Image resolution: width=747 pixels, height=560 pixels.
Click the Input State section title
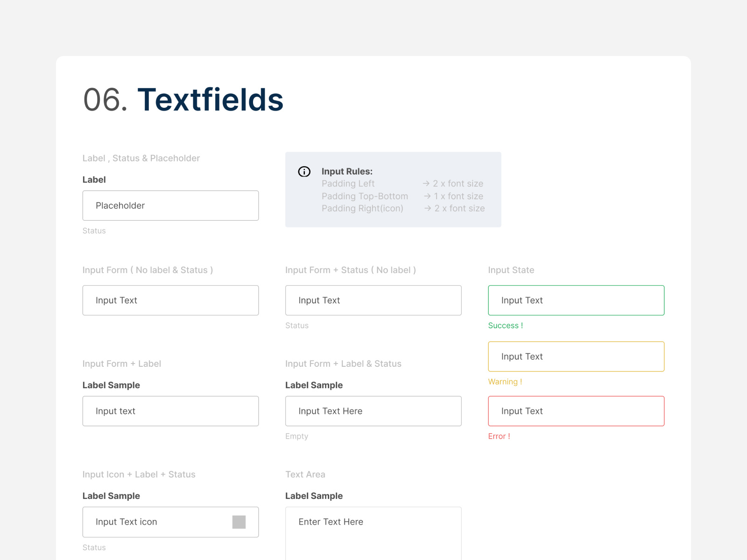pyautogui.click(x=511, y=270)
